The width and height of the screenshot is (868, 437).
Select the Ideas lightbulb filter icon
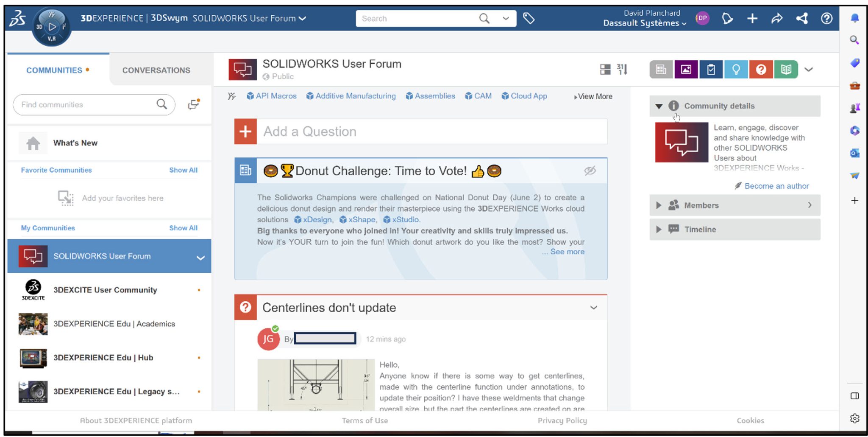[x=736, y=69]
